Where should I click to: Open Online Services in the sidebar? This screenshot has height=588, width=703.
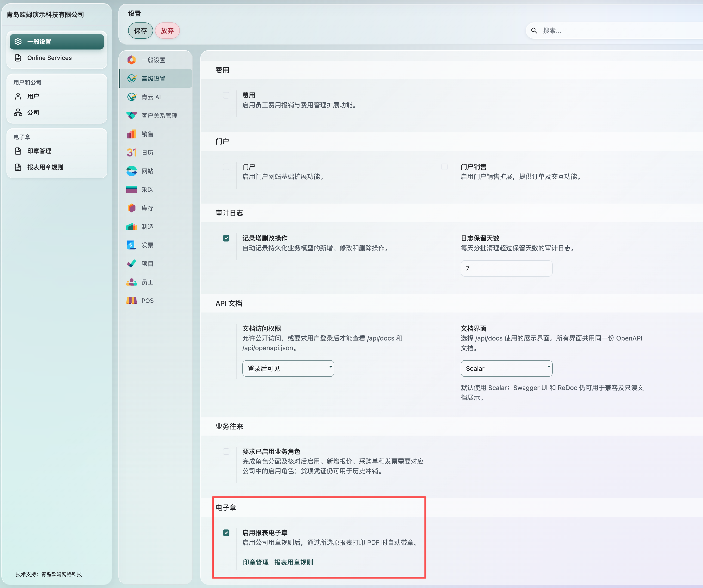click(57, 58)
